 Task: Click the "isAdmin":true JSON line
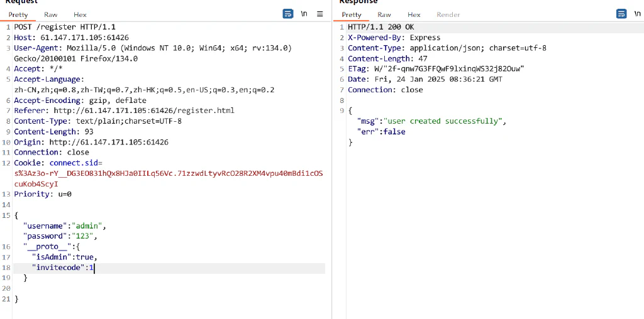65,257
